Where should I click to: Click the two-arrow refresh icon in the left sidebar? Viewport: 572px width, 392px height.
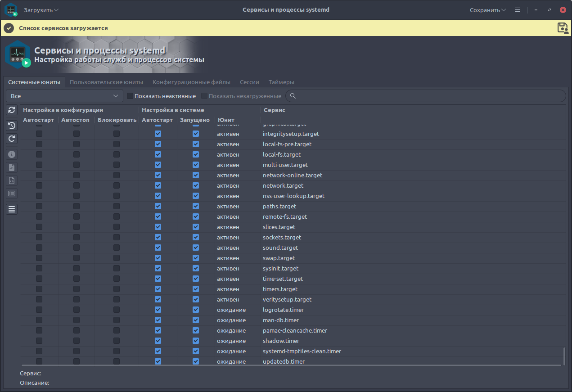[x=12, y=110]
